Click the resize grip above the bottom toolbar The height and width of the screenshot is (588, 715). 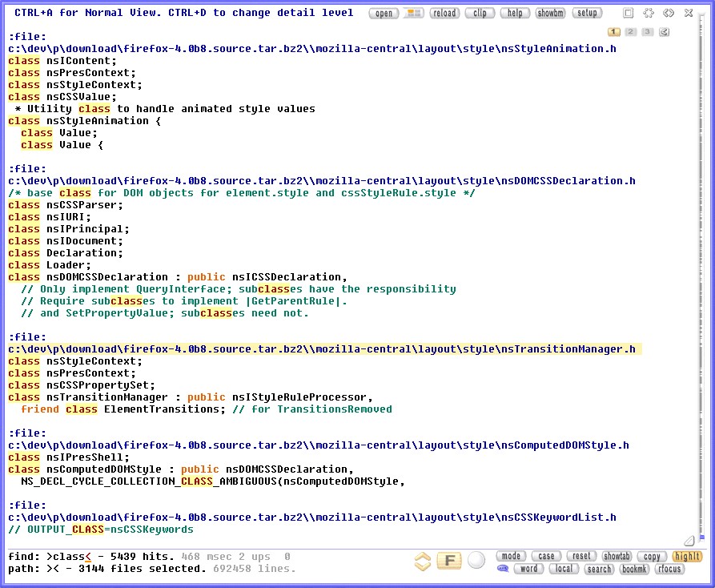(689, 541)
